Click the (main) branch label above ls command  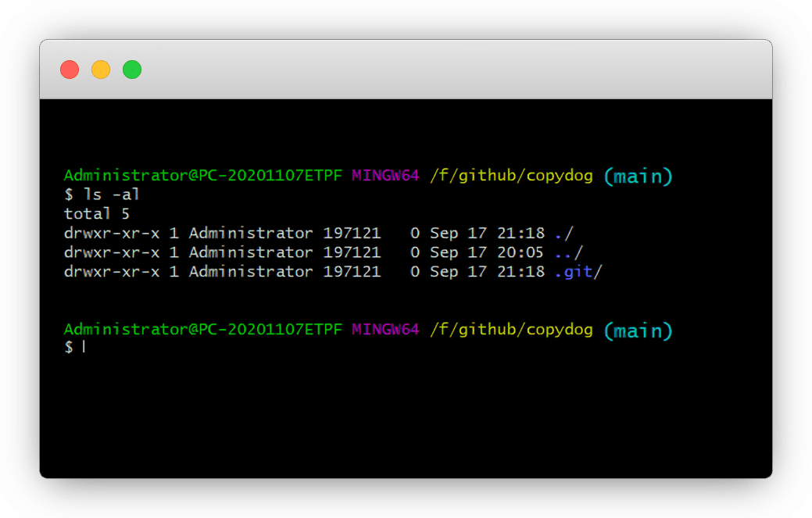[x=638, y=177]
